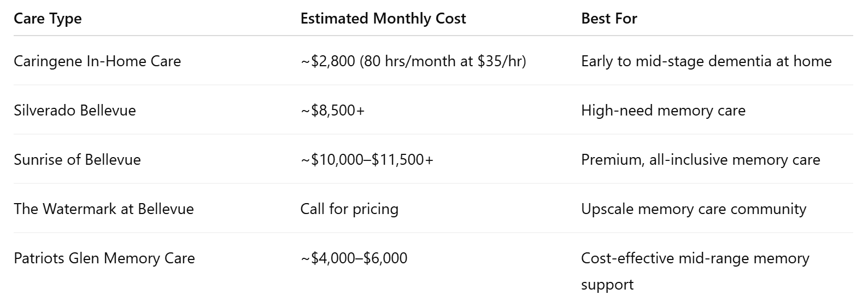Click Early to mid-stage dementia at home
Image resolution: width=868 pixels, height=306 pixels.
pyautogui.click(x=706, y=61)
